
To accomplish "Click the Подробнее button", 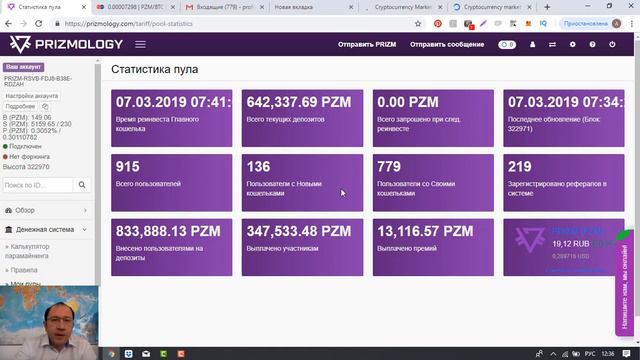I will pos(20,106).
